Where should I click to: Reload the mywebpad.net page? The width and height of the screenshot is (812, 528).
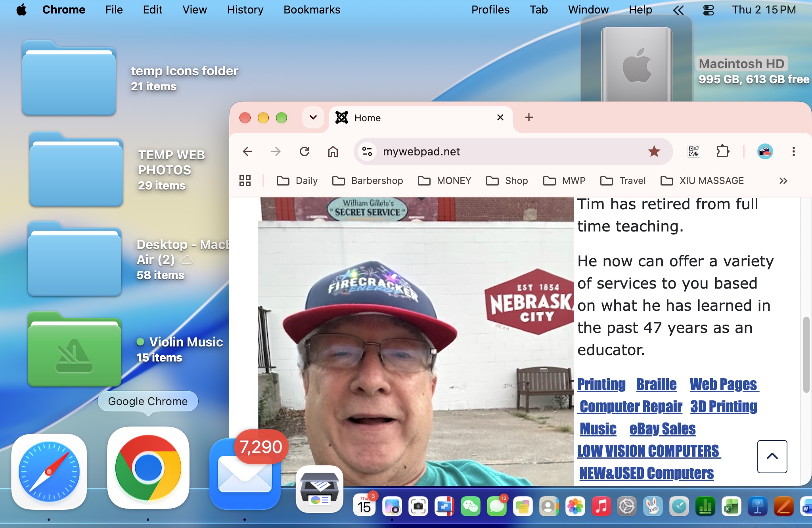click(x=304, y=151)
